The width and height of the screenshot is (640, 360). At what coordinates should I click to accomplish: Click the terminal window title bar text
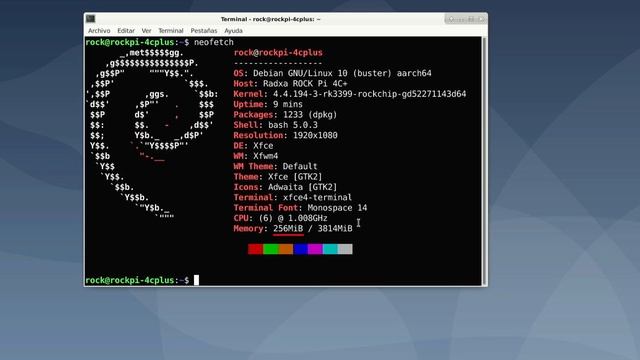coord(270,19)
